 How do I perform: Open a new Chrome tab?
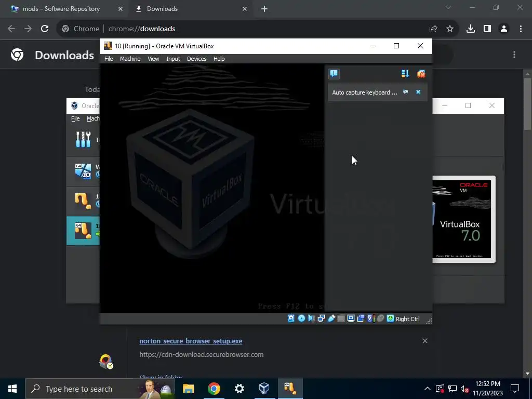tap(264, 9)
